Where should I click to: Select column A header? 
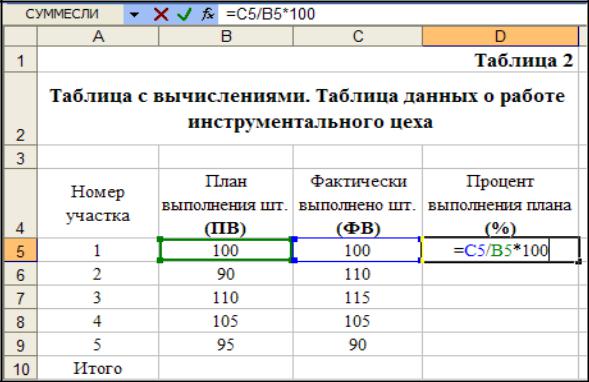98,36
